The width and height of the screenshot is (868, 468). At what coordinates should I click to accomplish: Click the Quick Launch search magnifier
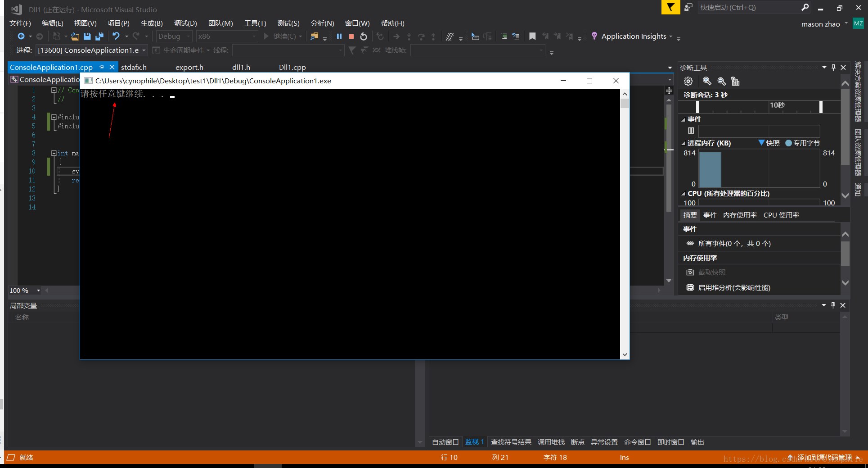point(805,7)
